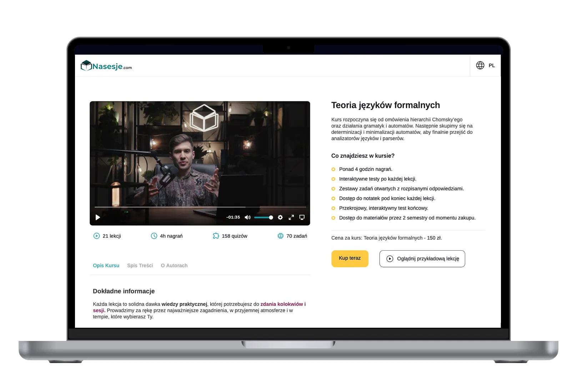Switch to the O Autorach tab
577x392 pixels.
[174, 266]
